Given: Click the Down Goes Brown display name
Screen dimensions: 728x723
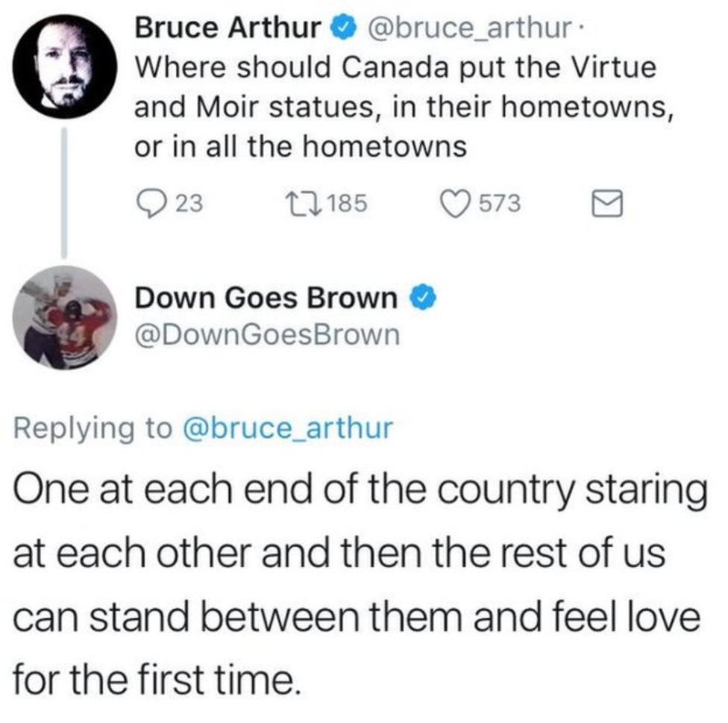Looking at the screenshot, I should (266, 300).
